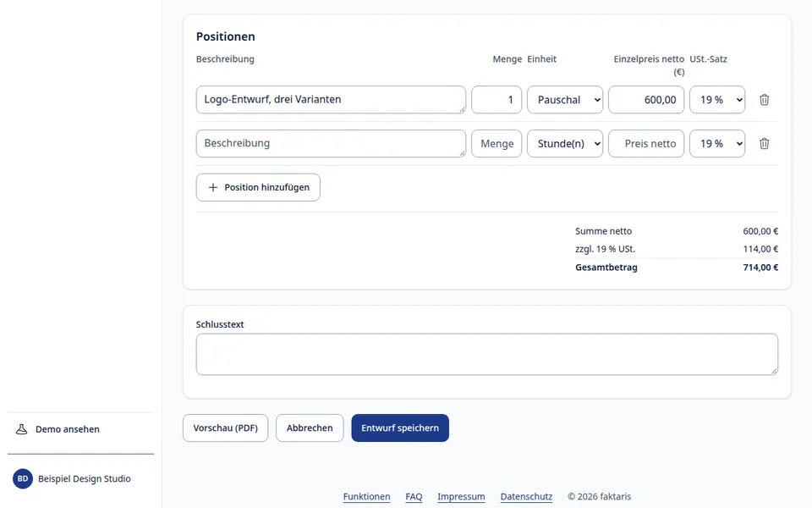Delete the empty second position row
This screenshot has width=812, height=508.
coord(764,144)
